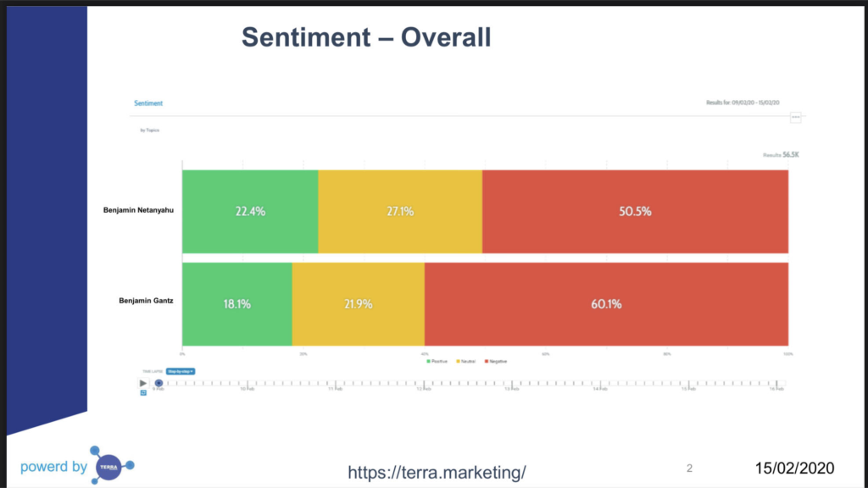Jump to 14 Feb on the timeline

pyautogui.click(x=600, y=384)
